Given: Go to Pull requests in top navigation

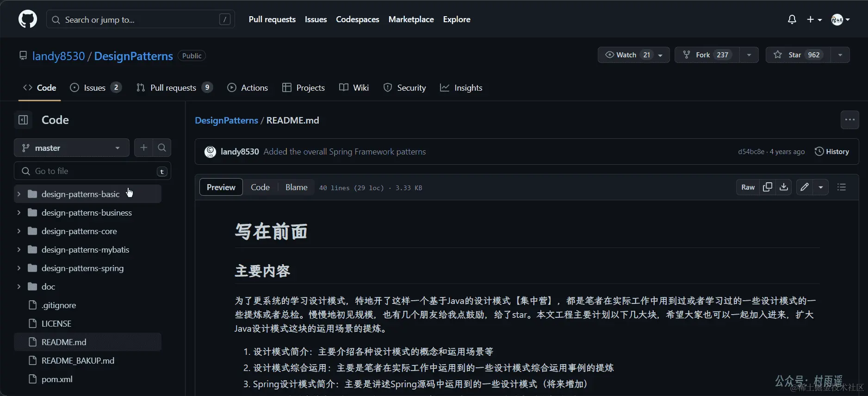Looking at the screenshot, I should (272, 19).
